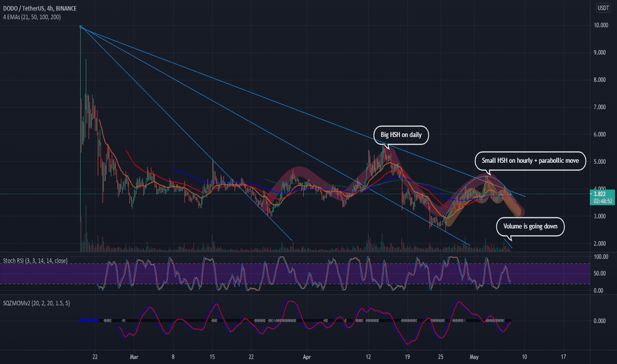Open the 'Big HSH on daily' callout
Screen dimensions: 617x364
[x=401, y=135]
